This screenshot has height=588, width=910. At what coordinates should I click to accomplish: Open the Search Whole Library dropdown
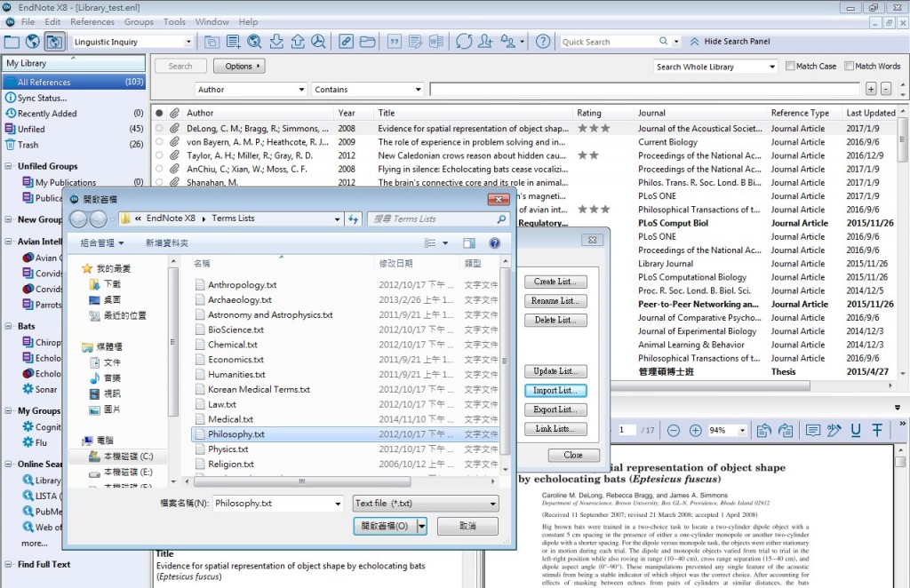point(772,67)
